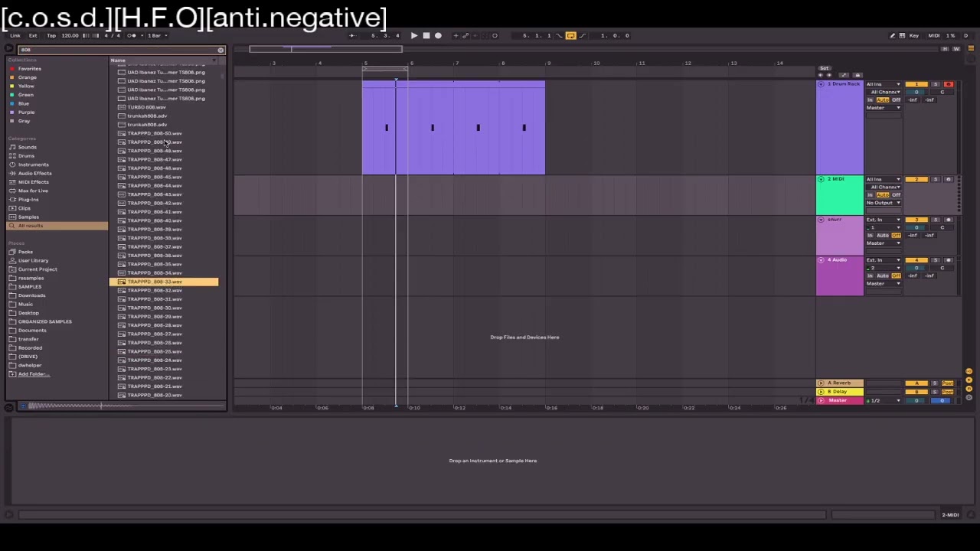Set Drum Rack monitor to In
Viewport: 980px width, 551px height.
tap(870, 99)
